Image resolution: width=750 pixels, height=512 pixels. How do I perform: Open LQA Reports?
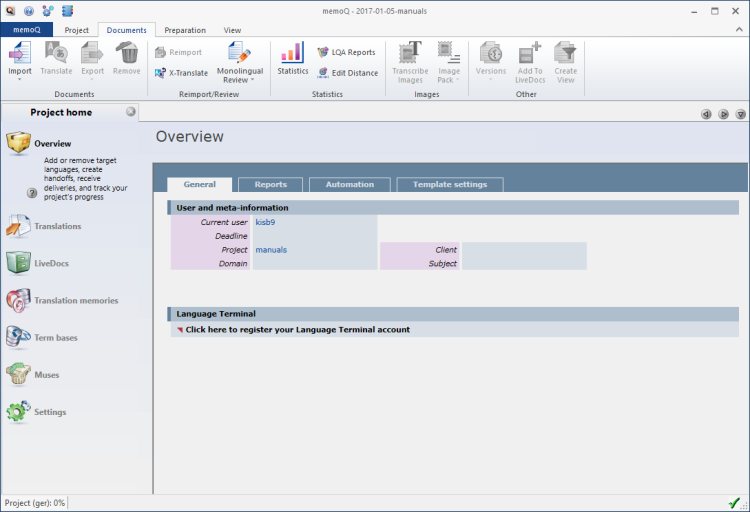point(346,52)
